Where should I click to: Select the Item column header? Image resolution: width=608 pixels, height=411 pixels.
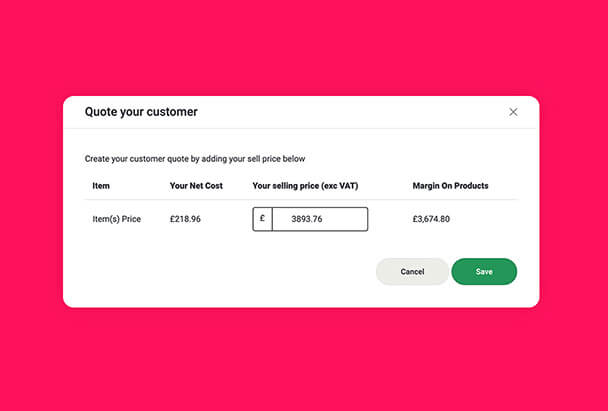(101, 186)
